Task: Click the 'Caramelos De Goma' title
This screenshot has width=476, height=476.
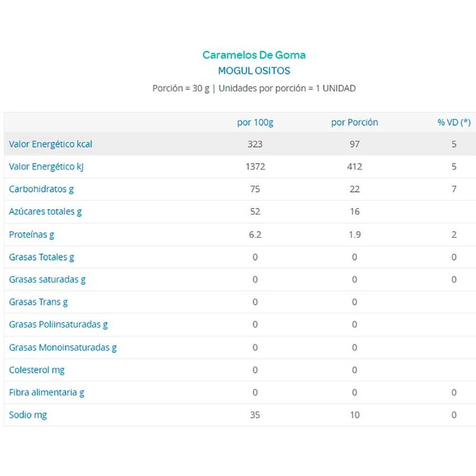Action: tap(254, 55)
